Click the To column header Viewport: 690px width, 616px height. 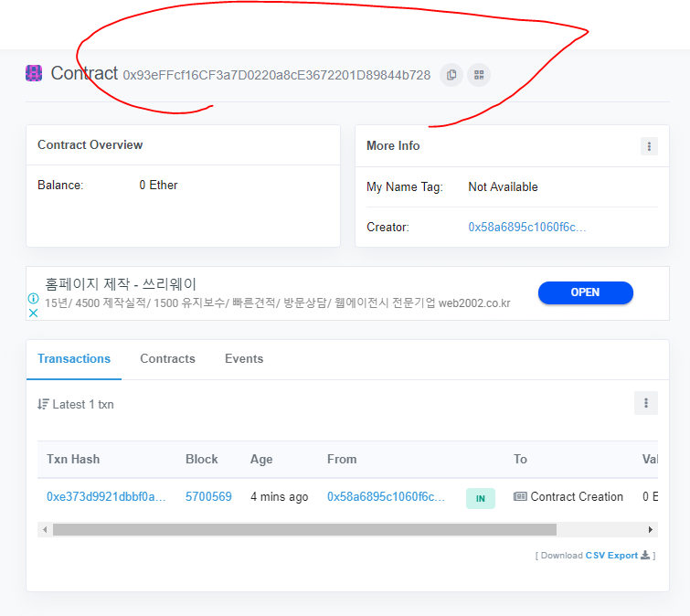(x=520, y=459)
